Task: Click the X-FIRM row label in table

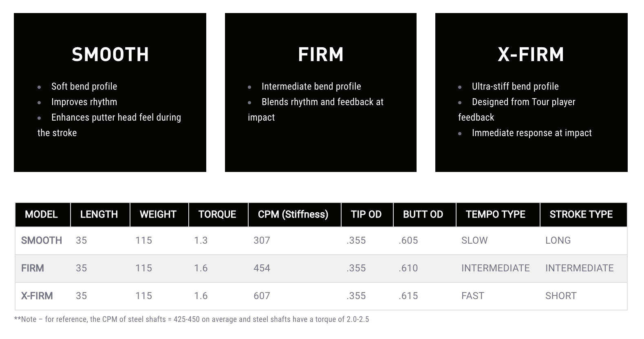Action: [37, 296]
